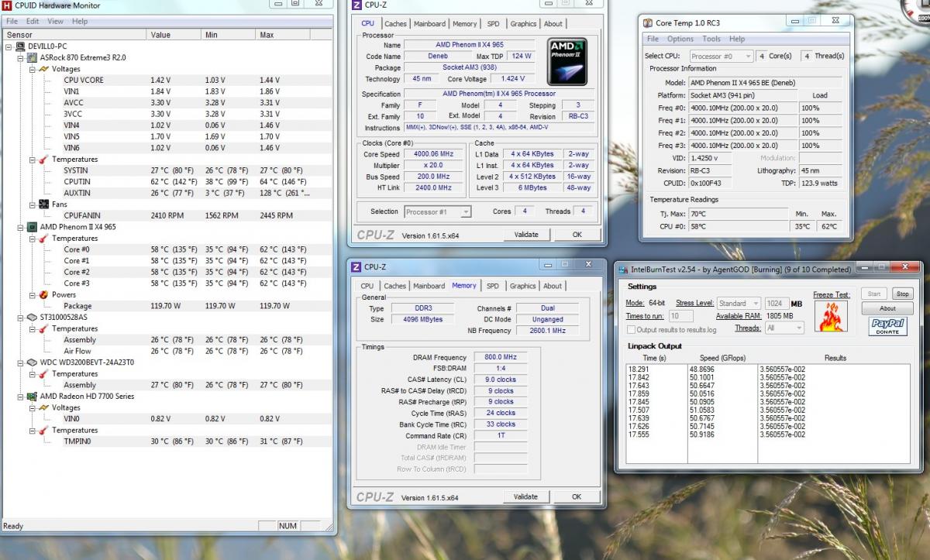This screenshot has width=930, height=560.
Task: Click Temperatures icon under ASRock 870 Extreme3
Action: pyautogui.click(x=44, y=160)
